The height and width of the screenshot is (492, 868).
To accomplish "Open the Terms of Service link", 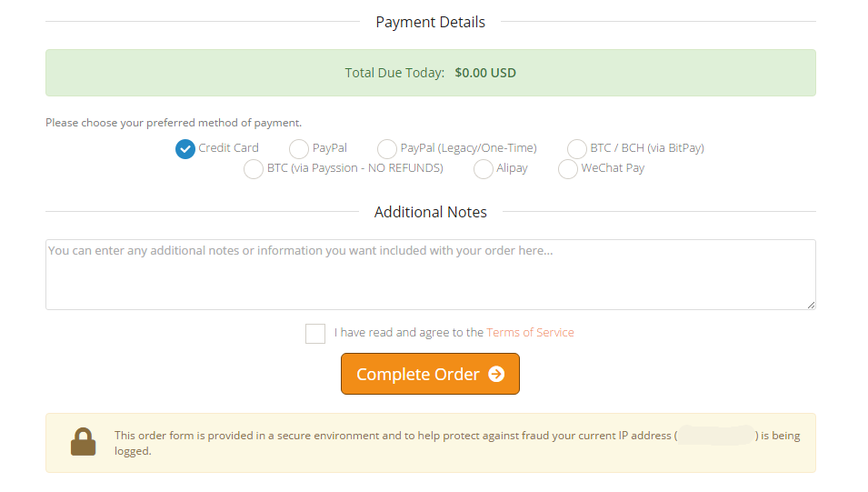I will [530, 333].
